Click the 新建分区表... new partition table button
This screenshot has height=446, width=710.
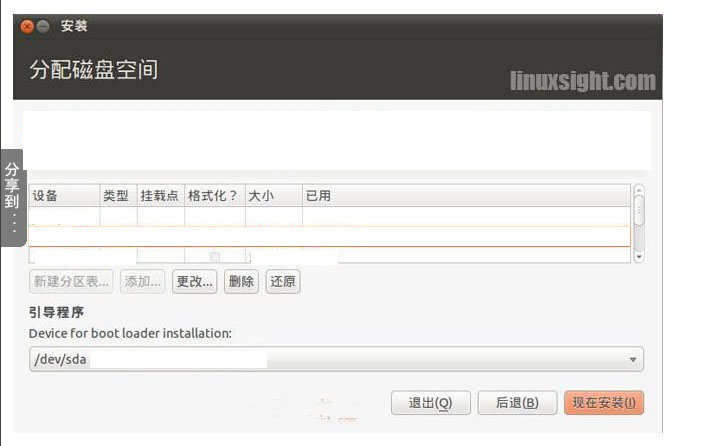coord(71,282)
